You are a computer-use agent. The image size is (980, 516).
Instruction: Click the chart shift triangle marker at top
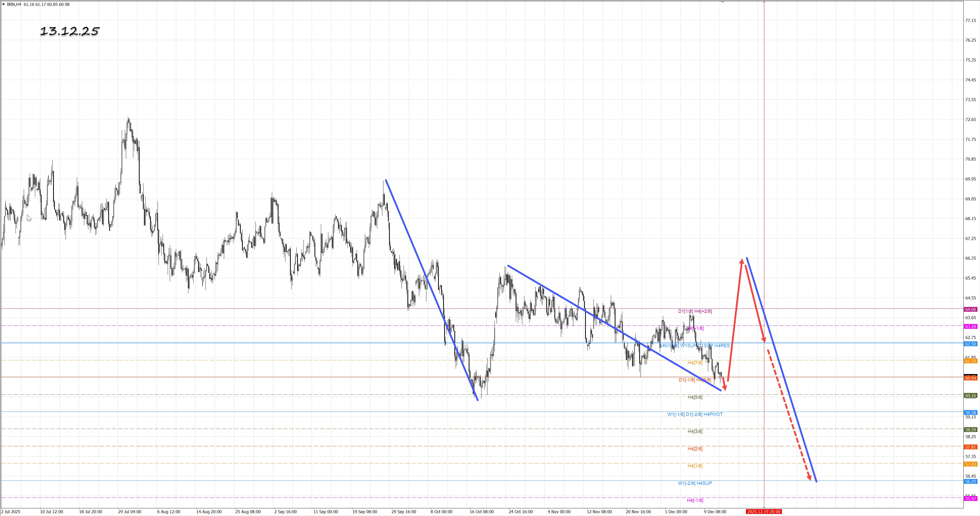coord(722,2)
